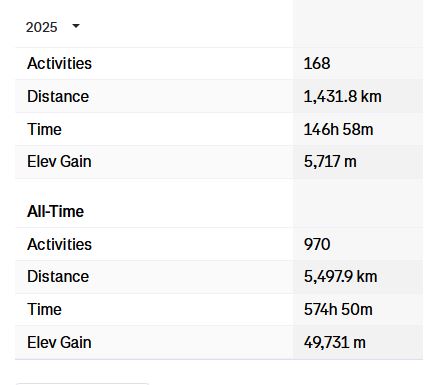Select the 2025 Elev Gain row label

click(59, 162)
